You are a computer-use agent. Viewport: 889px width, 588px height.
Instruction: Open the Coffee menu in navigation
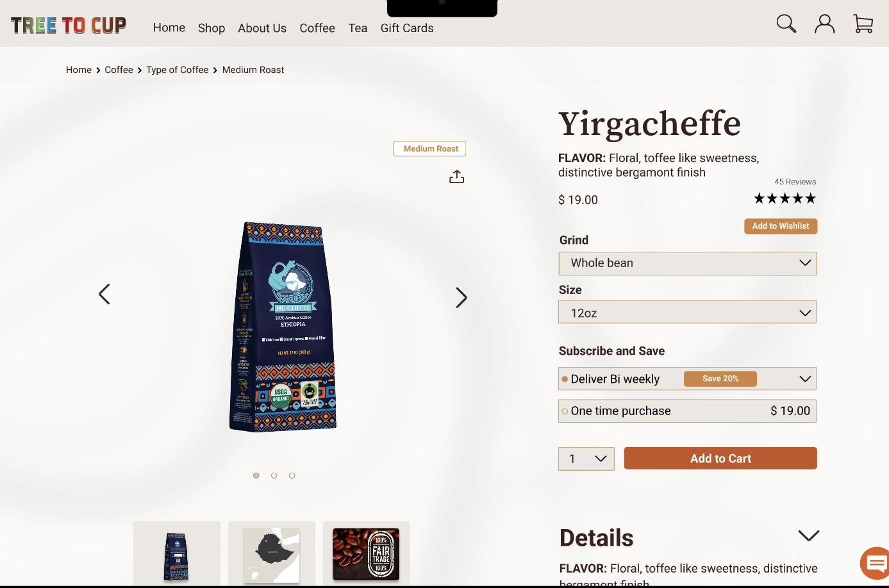(x=317, y=28)
